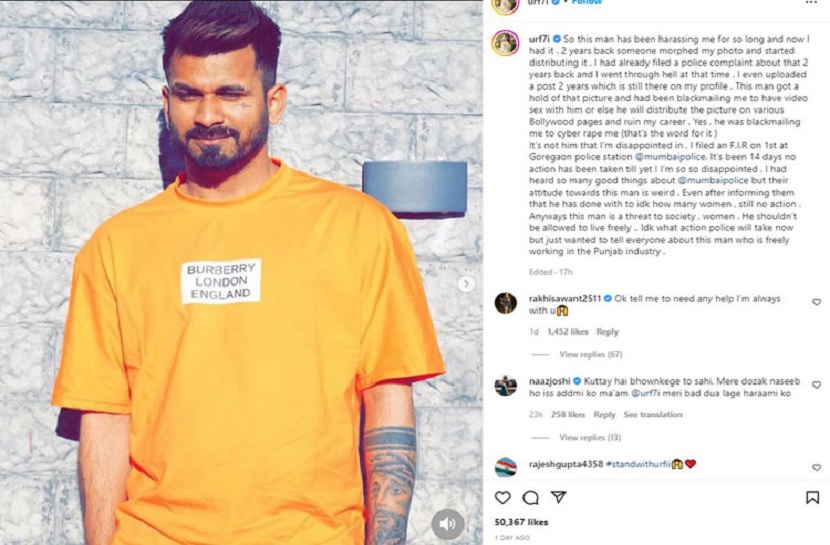Open comments with the speech bubble icon
The image size is (830, 545).
tap(530, 497)
